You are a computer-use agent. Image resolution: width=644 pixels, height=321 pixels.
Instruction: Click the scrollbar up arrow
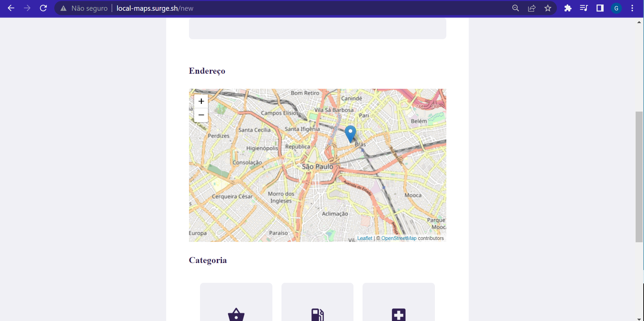coord(639,22)
